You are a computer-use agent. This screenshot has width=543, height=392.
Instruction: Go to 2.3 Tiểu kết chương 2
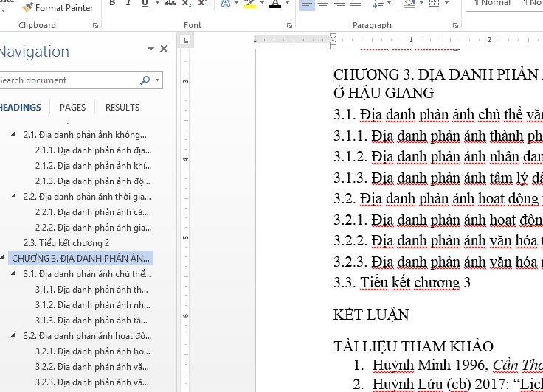coord(66,243)
